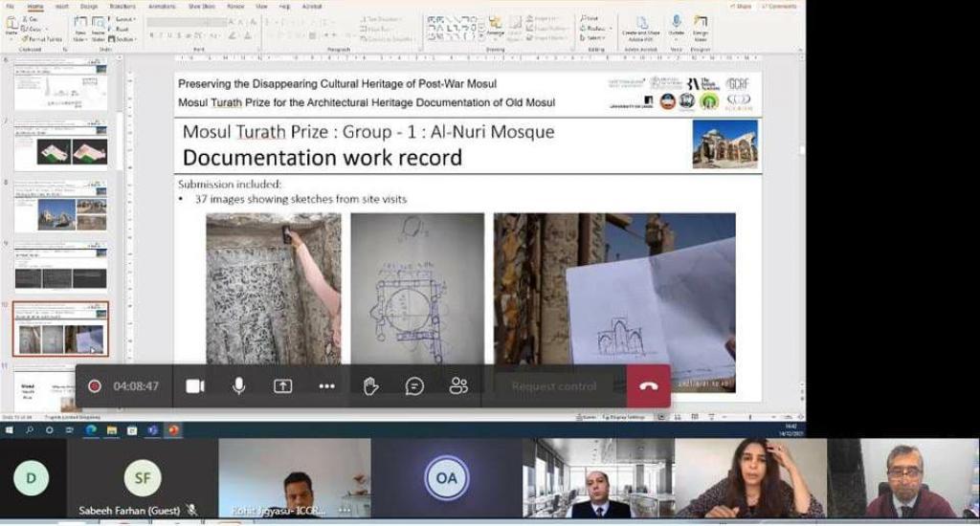Select slide 8 thumbnail in panel

pos(61,208)
